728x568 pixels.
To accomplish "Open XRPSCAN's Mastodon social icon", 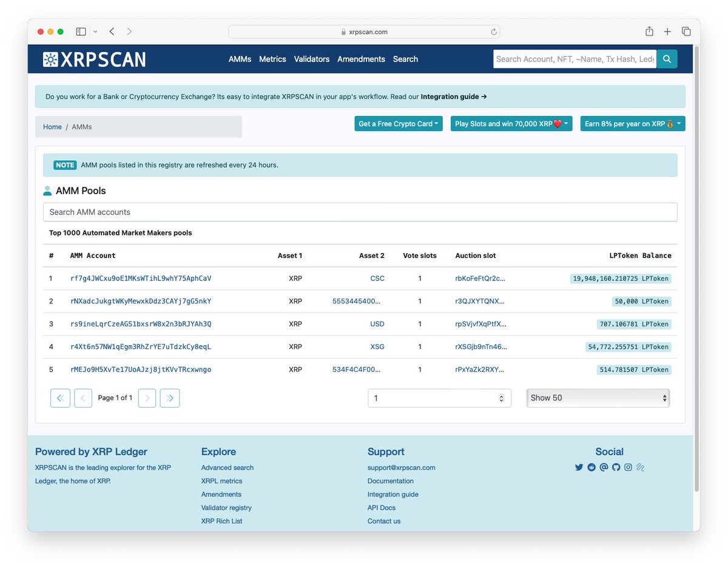I will 604,467.
